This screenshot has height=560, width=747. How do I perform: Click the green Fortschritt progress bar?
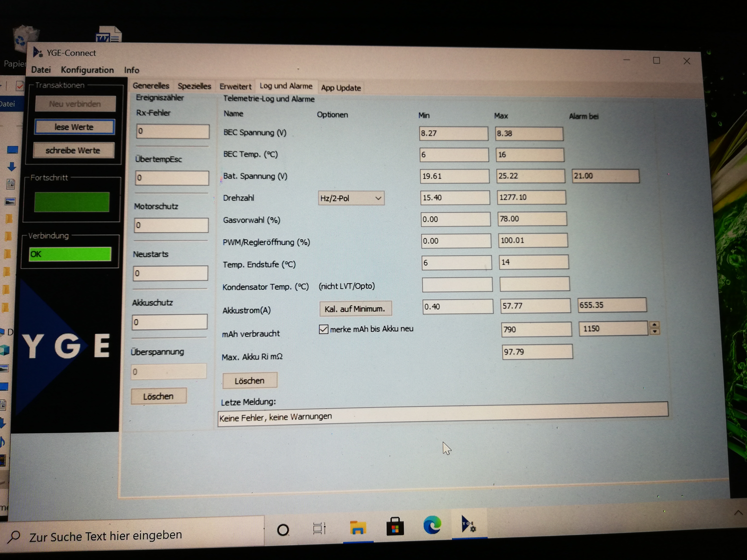tap(72, 202)
